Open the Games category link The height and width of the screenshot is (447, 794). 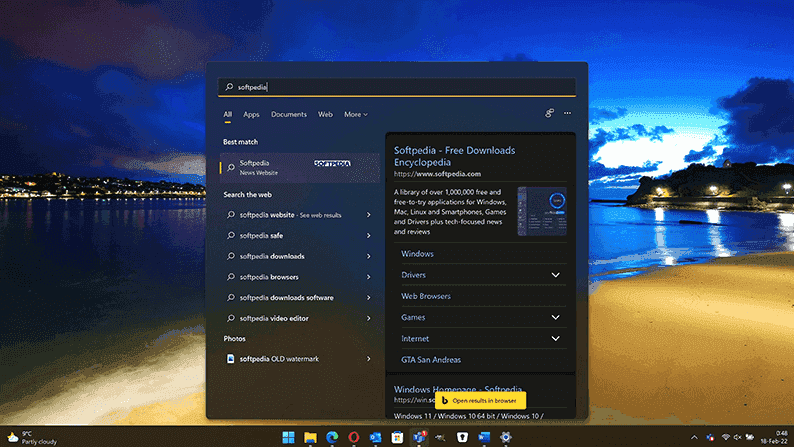pos(413,317)
